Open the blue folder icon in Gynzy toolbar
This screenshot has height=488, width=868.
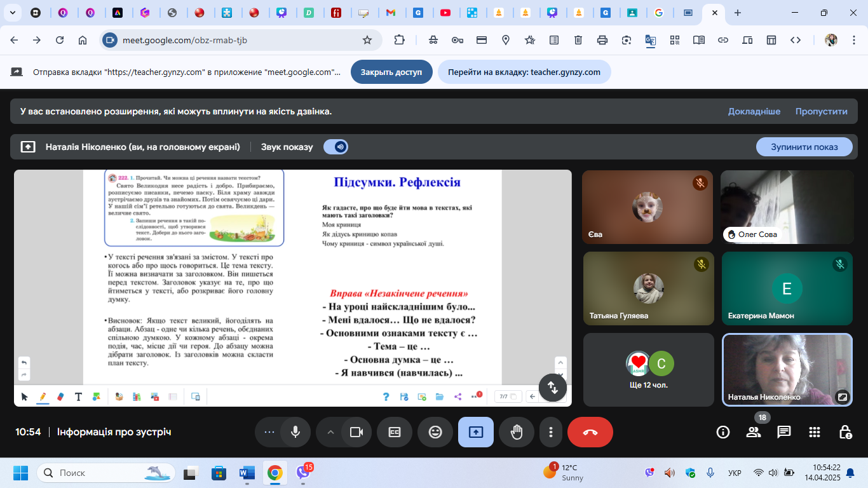pos(440,396)
